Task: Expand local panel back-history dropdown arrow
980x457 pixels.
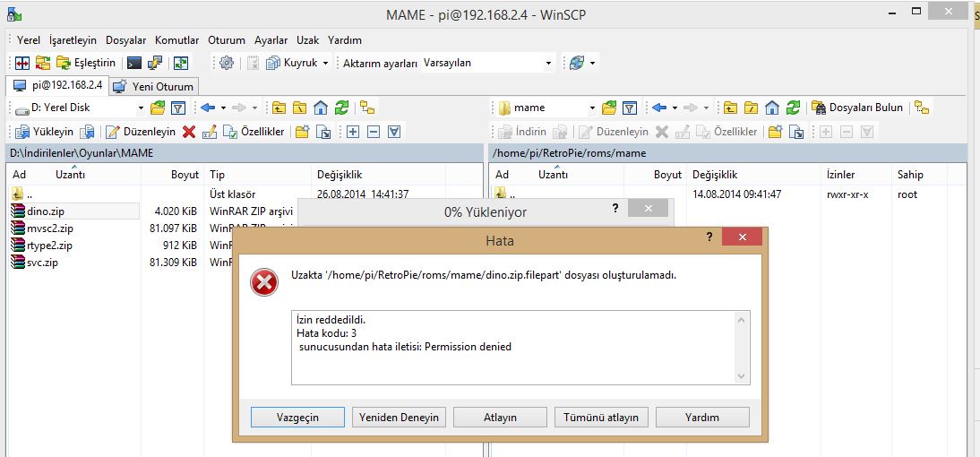Action: pyautogui.click(x=223, y=108)
